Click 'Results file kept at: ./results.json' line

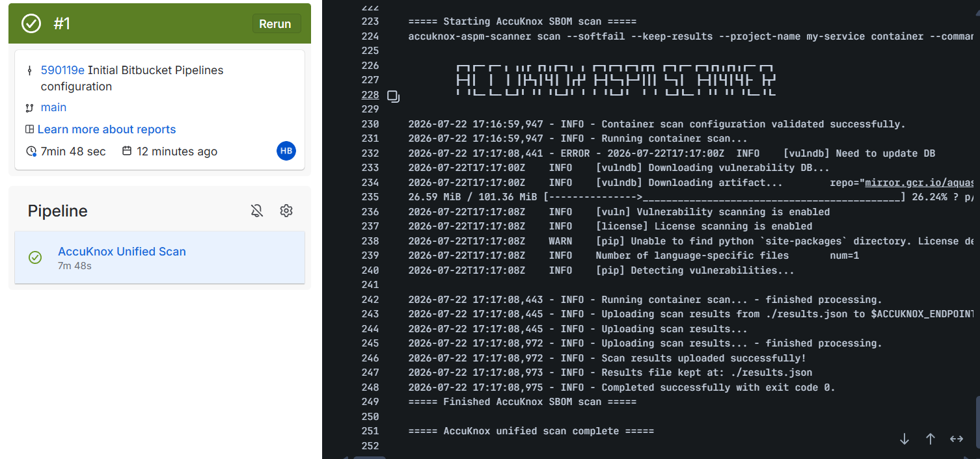point(610,373)
